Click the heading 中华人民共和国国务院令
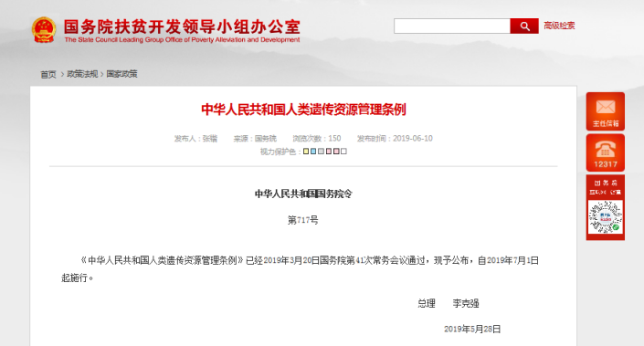 point(303,194)
